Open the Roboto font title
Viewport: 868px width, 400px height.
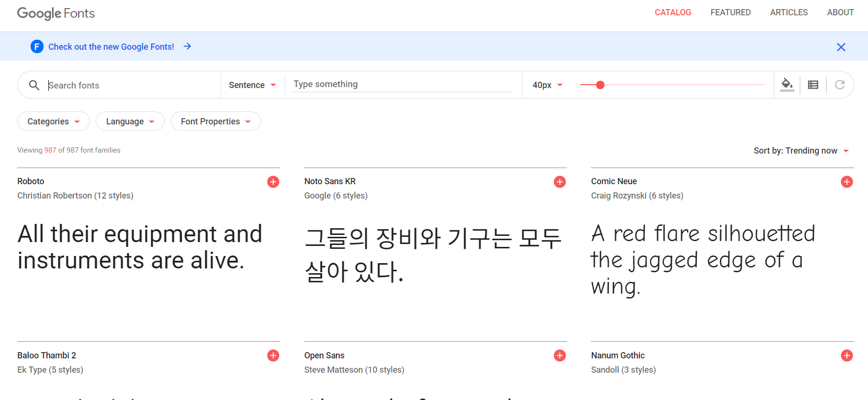coord(31,181)
